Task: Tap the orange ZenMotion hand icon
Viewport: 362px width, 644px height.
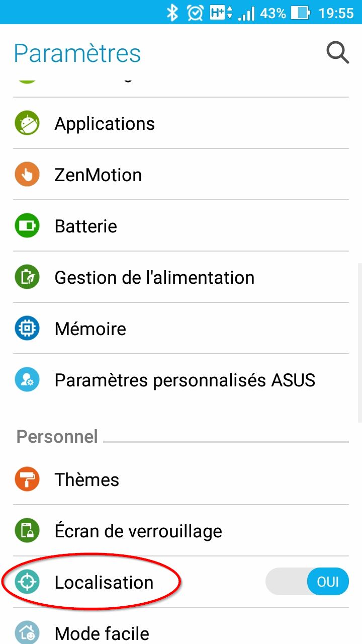Action: pos(27,175)
